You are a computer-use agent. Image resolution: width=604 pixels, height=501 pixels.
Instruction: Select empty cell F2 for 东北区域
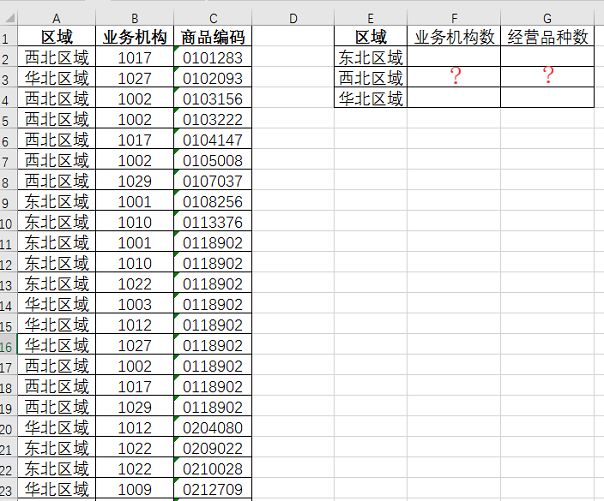point(454,57)
